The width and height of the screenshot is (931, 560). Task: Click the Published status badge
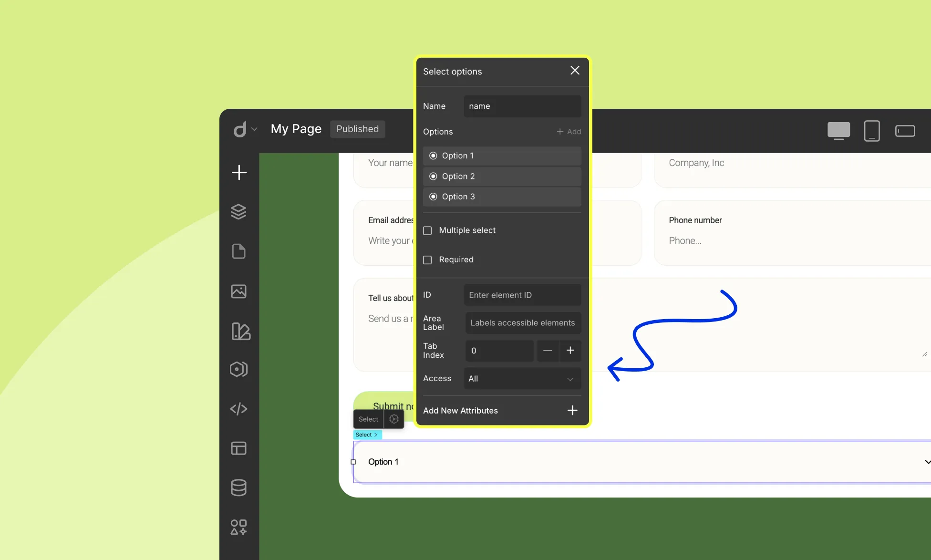point(358,129)
